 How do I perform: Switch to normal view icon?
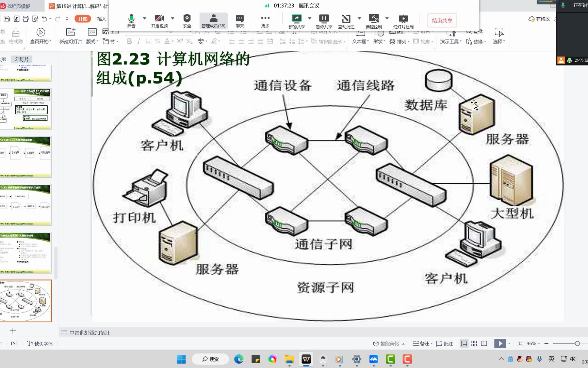[x=464, y=343]
